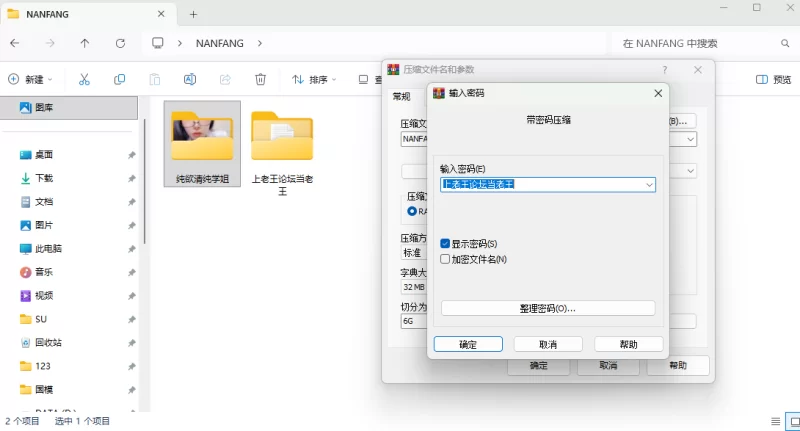Image resolution: width=800 pixels, height=431 pixels.
Task: Open a new Explorer tab
Action: 193,14
